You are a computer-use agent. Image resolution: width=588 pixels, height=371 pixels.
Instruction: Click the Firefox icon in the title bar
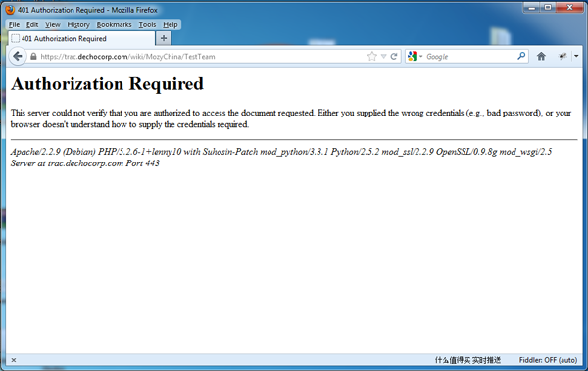pyautogui.click(x=10, y=10)
